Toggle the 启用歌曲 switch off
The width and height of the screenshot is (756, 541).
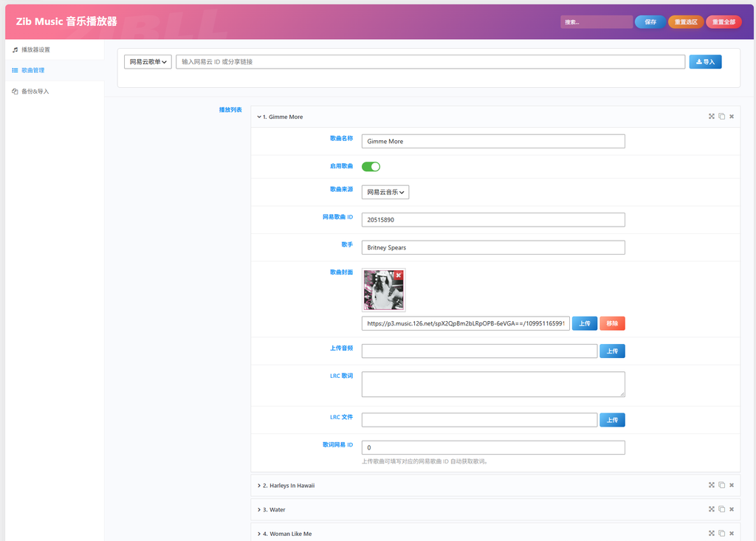tap(371, 166)
